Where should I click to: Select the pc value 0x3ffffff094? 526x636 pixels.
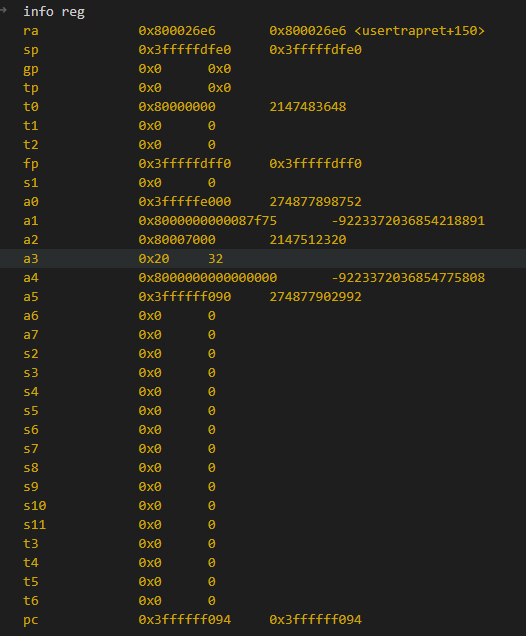pyautogui.click(x=185, y=620)
